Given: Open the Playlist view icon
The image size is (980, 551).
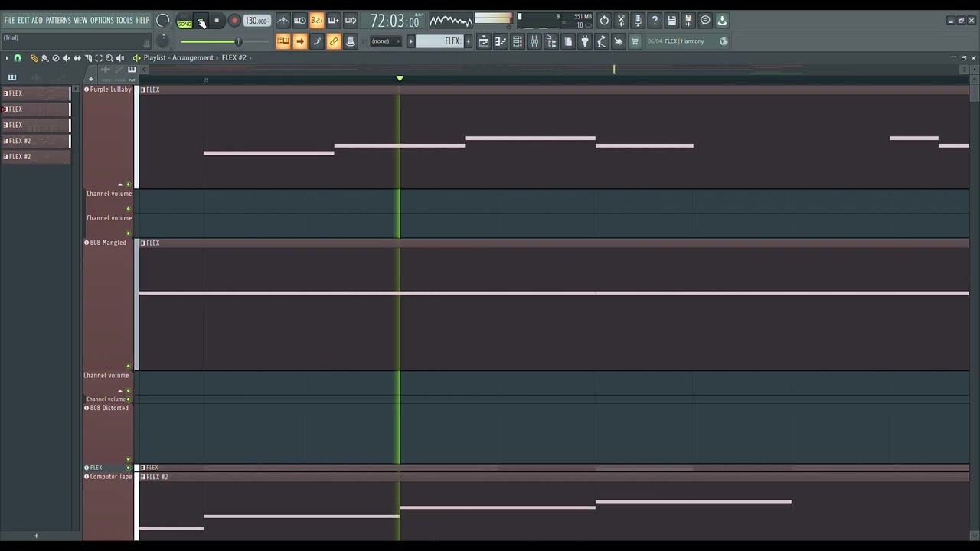Looking at the screenshot, I should coord(484,41).
